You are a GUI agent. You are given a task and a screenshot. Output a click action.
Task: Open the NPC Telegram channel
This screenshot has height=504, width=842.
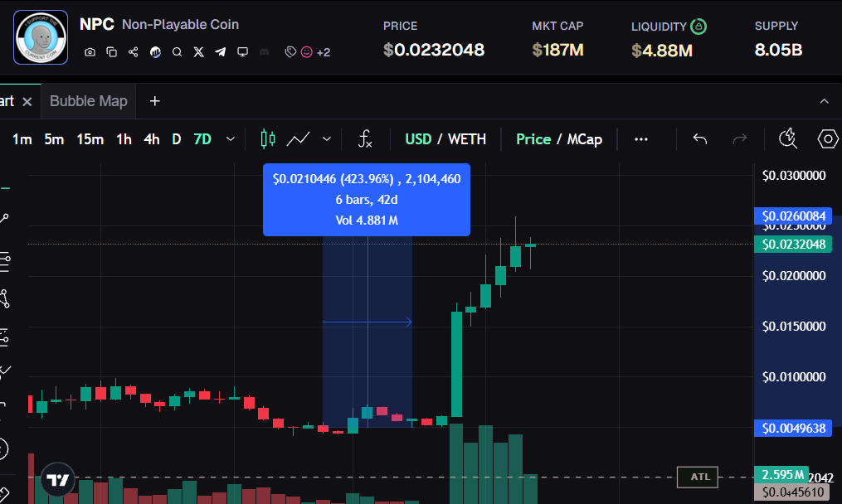(x=220, y=52)
